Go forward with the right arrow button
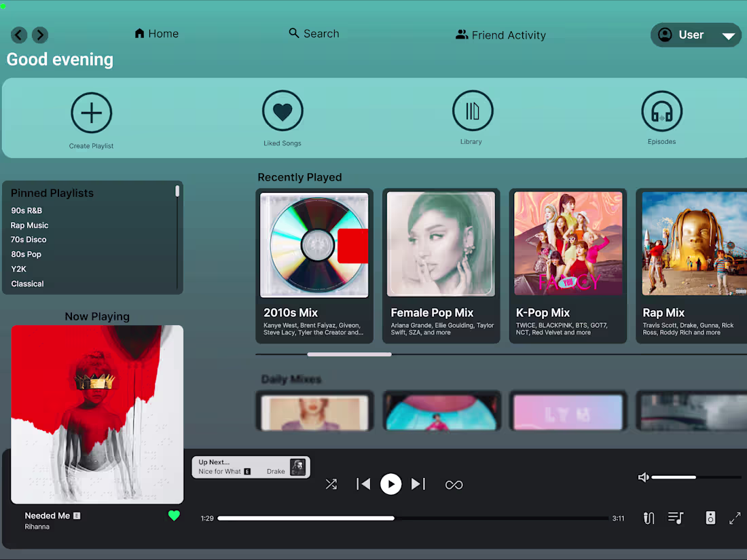The width and height of the screenshot is (747, 560). tap(40, 35)
